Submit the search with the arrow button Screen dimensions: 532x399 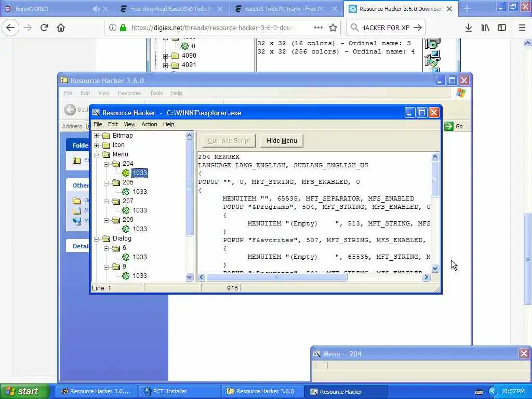coord(418,28)
